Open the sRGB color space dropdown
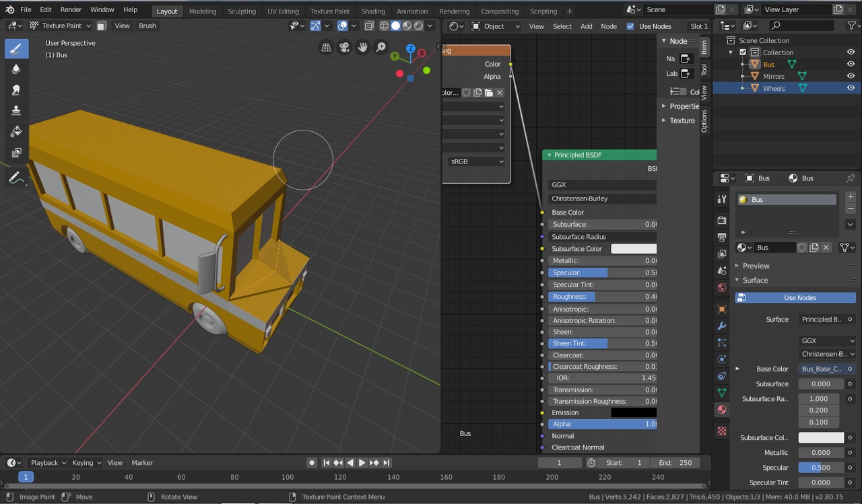 coord(476,161)
